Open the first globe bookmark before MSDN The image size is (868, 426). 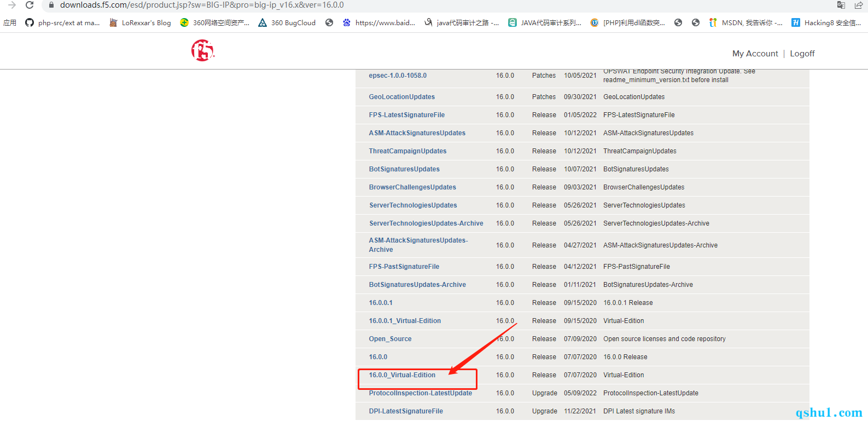tap(678, 23)
